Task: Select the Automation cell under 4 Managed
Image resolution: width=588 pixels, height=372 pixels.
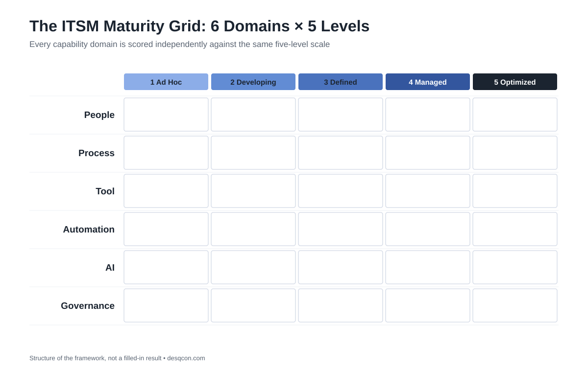Action: click(x=428, y=229)
